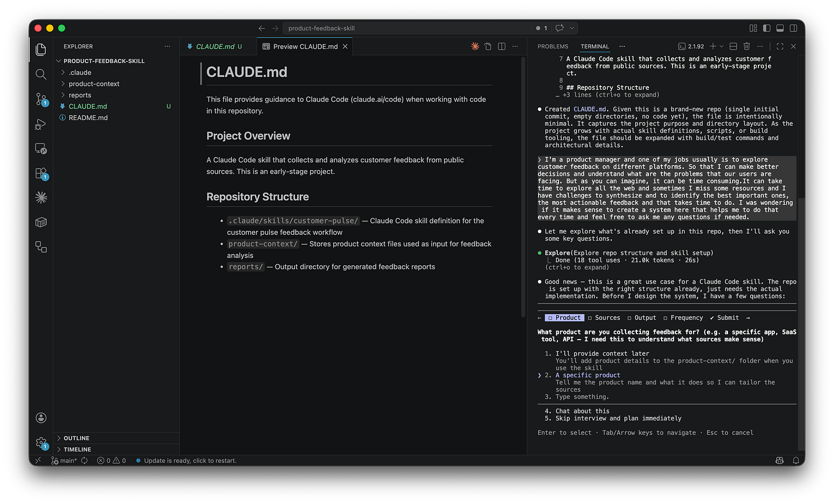Open Claude Code from the activity bar spark icon
834x504 pixels.
point(41,197)
